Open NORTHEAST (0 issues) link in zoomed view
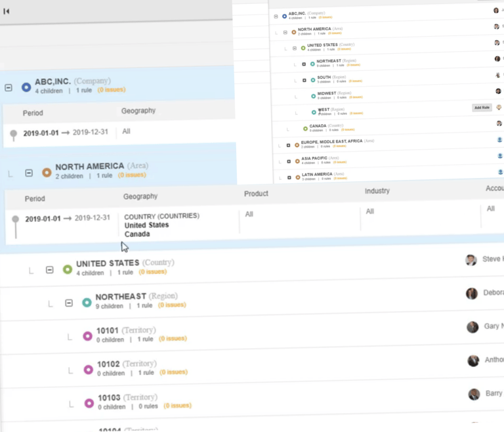504x432 pixels. tap(172, 305)
